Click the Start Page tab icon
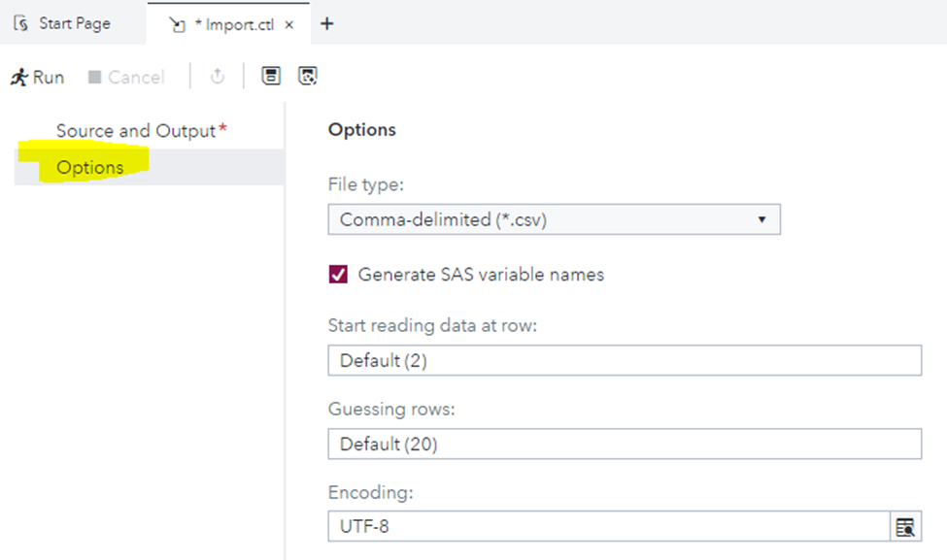This screenshot has width=947, height=560. 21,23
